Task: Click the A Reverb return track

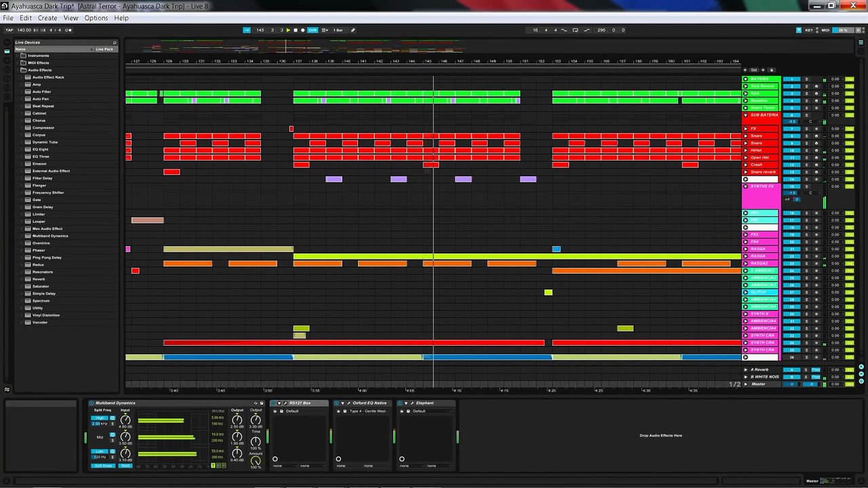Action: point(759,370)
